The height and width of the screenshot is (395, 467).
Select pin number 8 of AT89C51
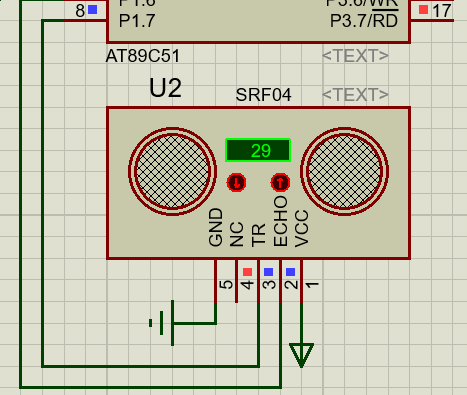[80, 11]
